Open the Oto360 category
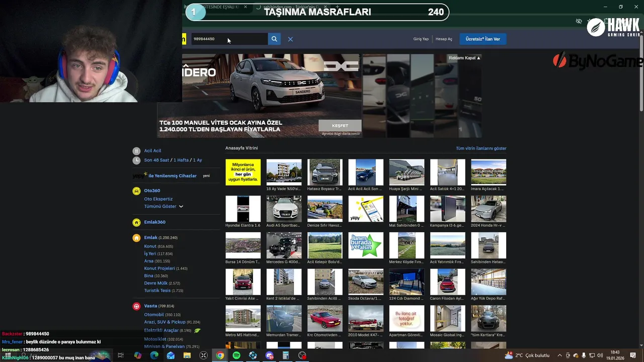The image size is (644, 362). click(152, 191)
